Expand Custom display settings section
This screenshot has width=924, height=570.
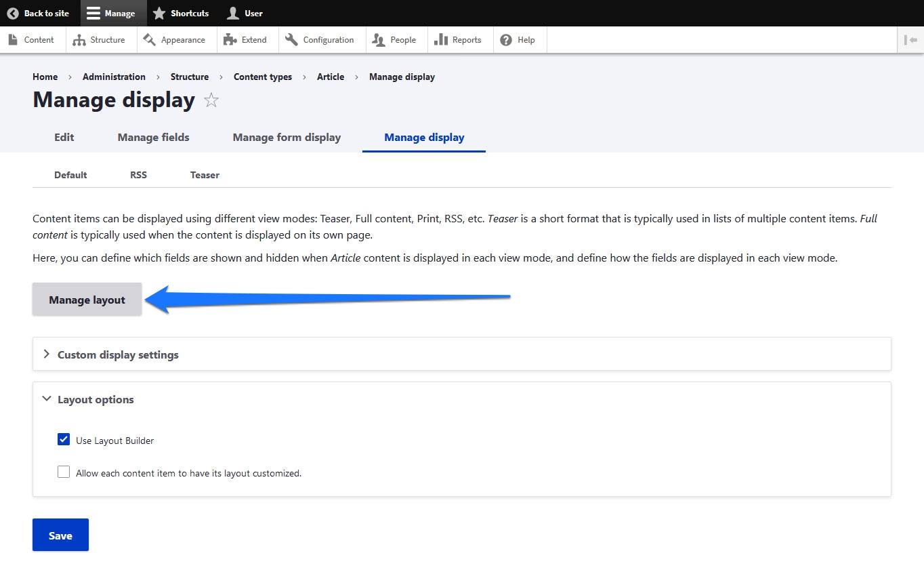point(461,354)
